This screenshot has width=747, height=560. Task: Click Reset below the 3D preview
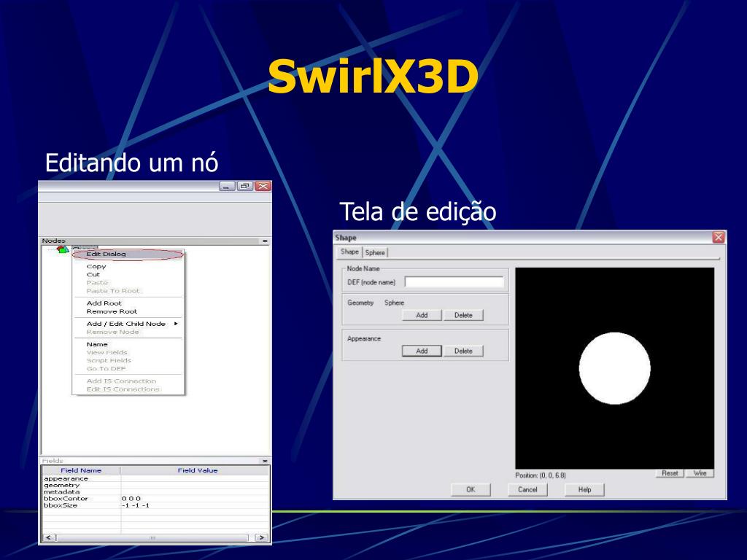pos(670,473)
